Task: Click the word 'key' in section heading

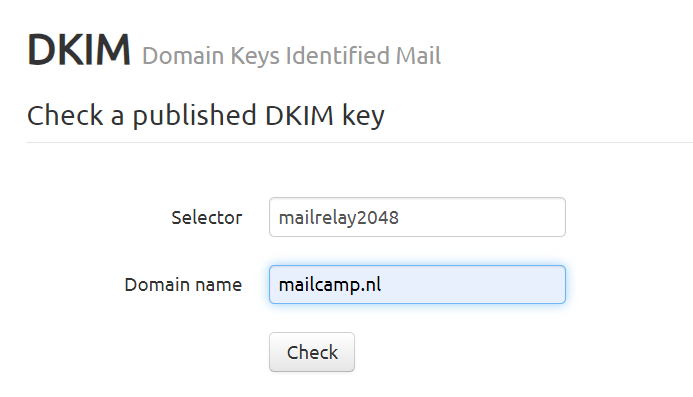Action: coord(363,117)
